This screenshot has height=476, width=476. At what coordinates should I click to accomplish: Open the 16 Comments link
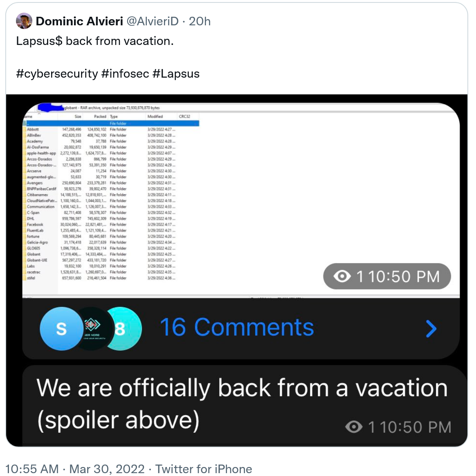[237, 328]
